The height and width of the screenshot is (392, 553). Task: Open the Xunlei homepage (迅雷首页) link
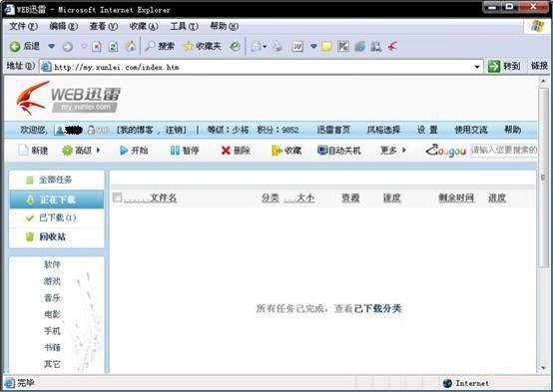click(x=333, y=130)
